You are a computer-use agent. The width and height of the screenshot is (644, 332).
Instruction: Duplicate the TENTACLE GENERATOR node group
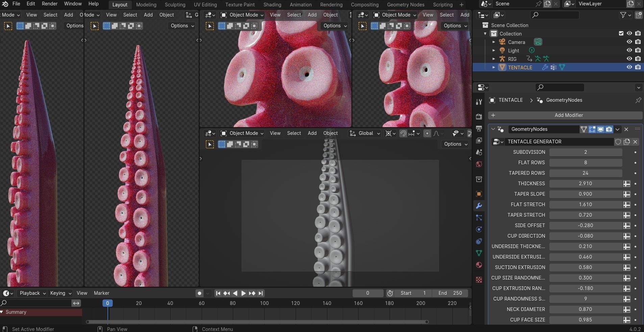coord(627,142)
